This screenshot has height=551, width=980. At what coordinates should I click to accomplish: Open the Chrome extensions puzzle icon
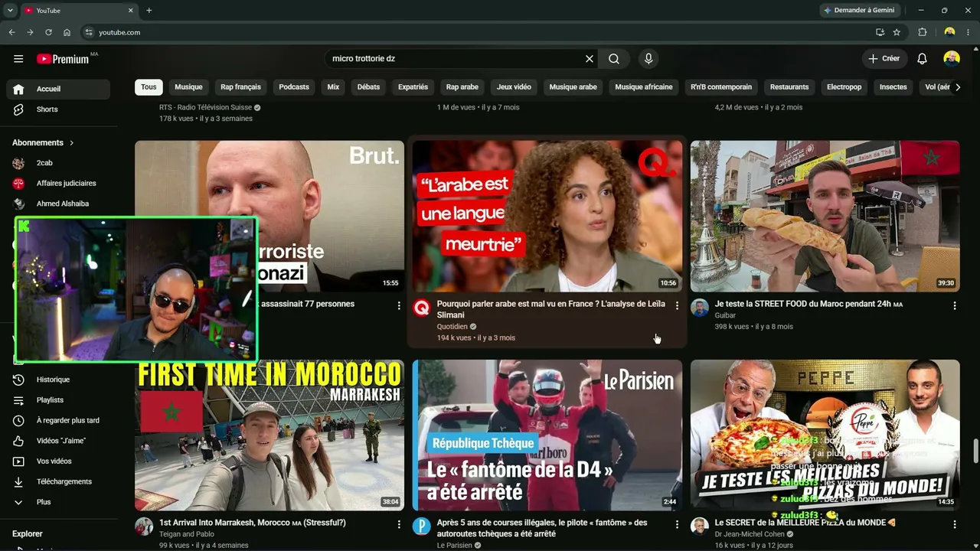click(923, 32)
